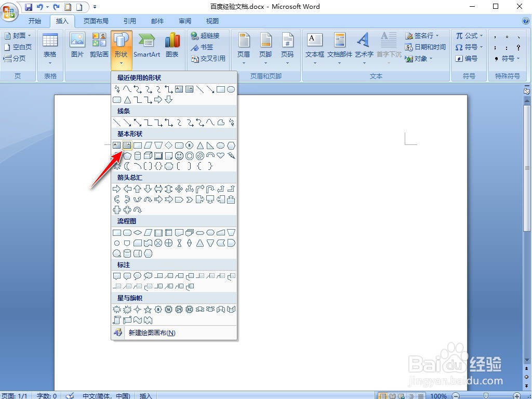Toggle insert/overtype mode (插入) in status bar
532x399 pixels.
coord(145,395)
